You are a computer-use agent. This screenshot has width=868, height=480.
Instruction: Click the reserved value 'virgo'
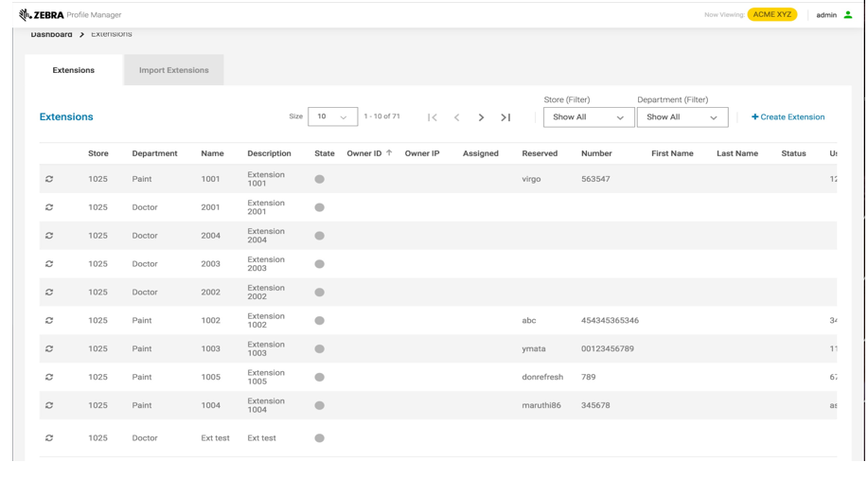[531, 179]
